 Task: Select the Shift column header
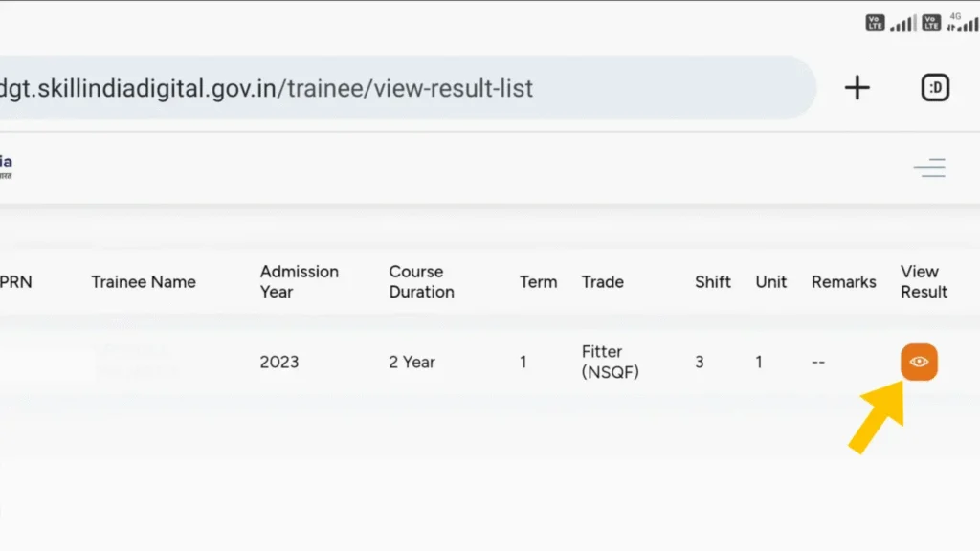(713, 281)
